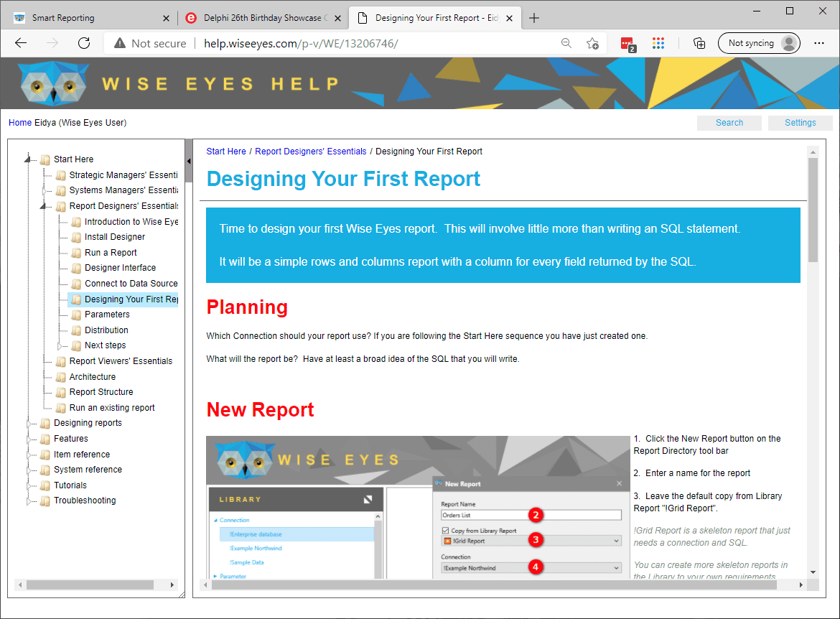Click the Settings button
Image resolution: width=840 pixels, height=619 pixels.
click(801, 123)
